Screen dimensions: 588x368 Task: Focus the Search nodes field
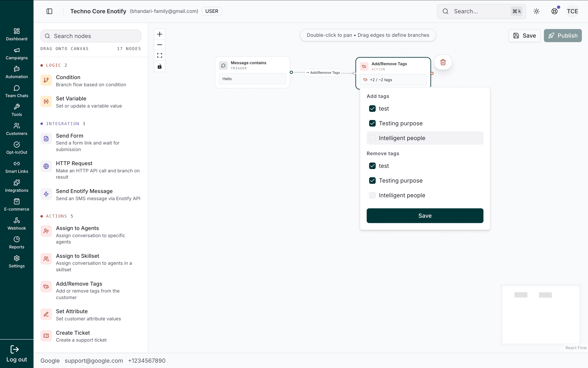[91, 36]
